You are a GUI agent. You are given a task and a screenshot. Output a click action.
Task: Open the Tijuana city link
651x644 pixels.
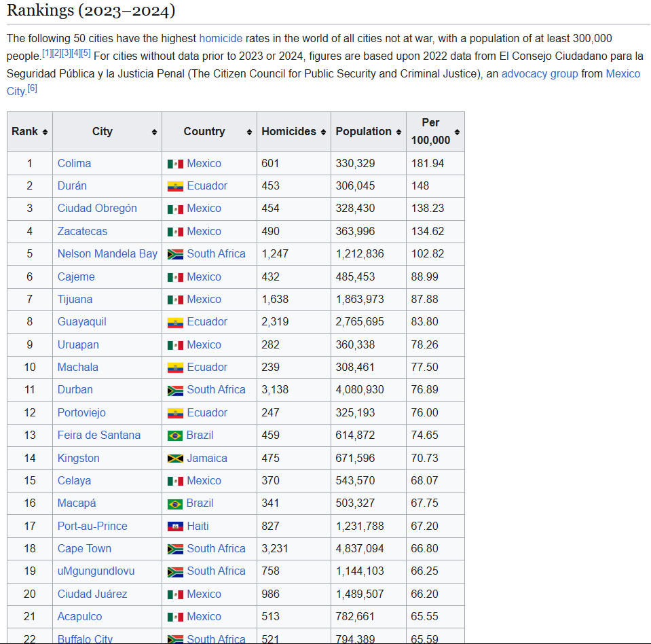point(75,299)
